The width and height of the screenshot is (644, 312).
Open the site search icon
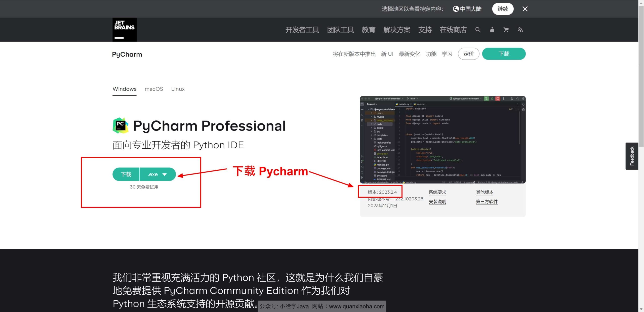pos(478,30)
